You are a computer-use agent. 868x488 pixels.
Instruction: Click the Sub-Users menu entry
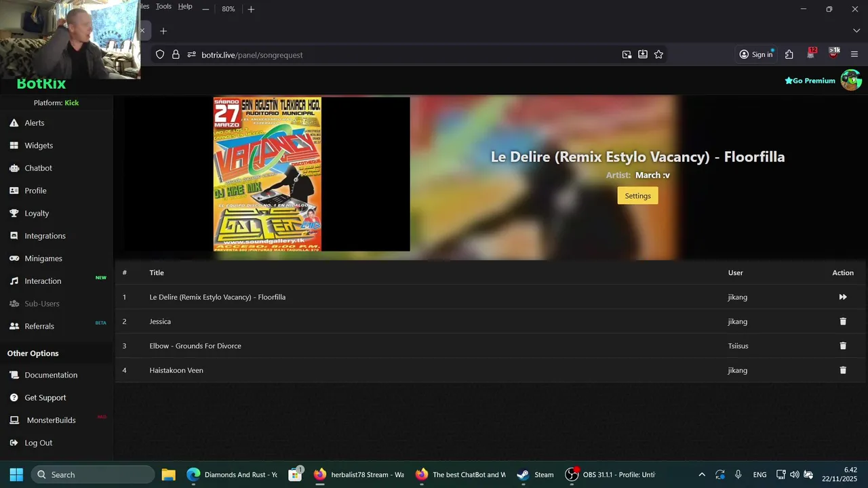click(42, 304)
